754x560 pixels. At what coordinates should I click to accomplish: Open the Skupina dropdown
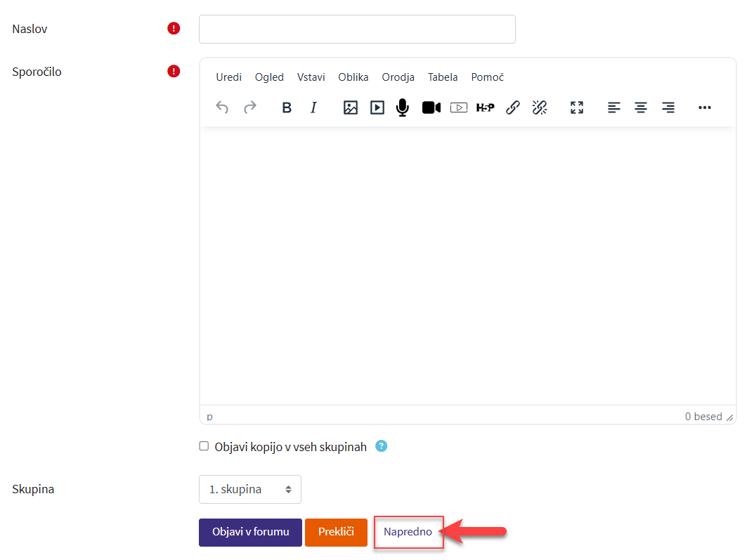tap(249, 490)
